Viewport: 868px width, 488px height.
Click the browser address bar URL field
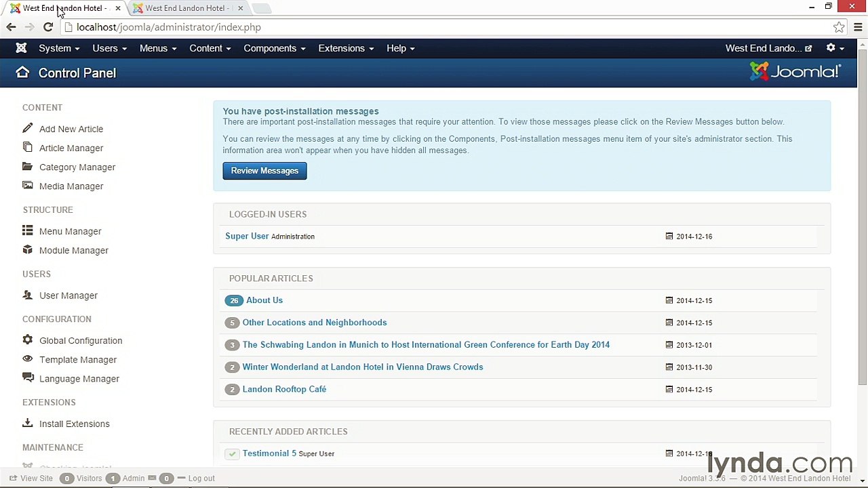(448, 27)
